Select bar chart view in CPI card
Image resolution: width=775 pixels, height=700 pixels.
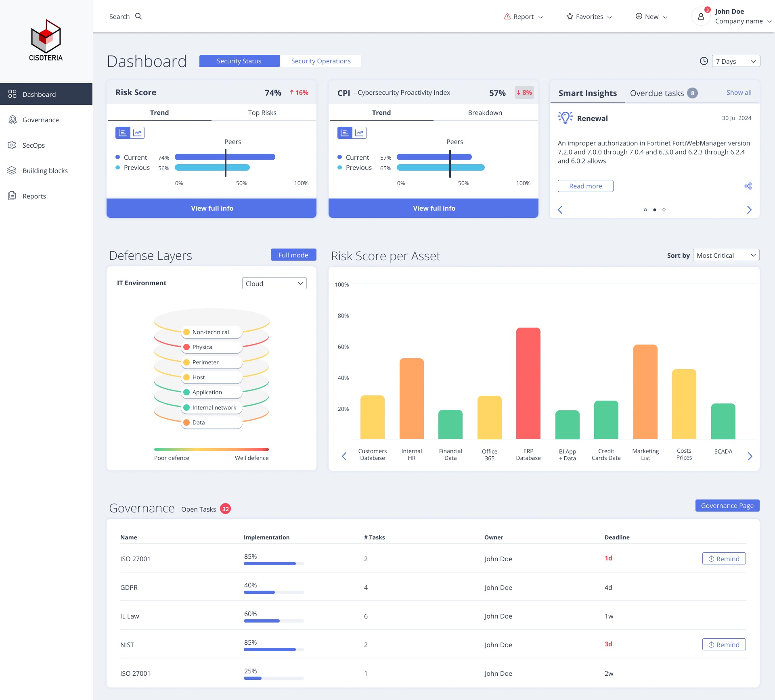coord(345,133)
